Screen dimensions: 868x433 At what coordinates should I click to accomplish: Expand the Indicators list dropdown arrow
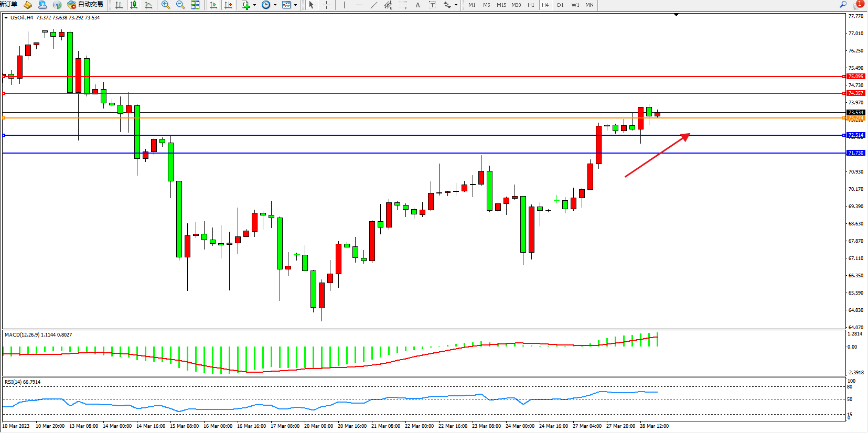pyautogui.click(x=255, y=5)
